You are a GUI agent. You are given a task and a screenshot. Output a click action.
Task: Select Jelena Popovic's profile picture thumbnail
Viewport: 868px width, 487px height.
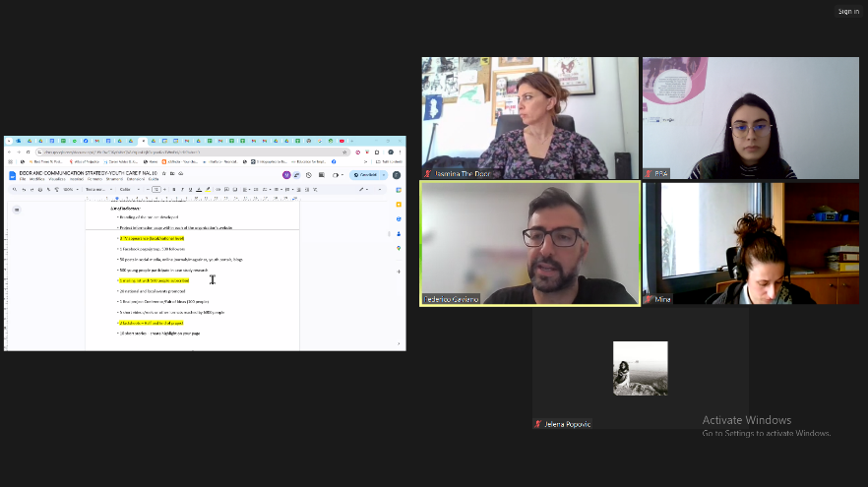(x=640, y=368)
